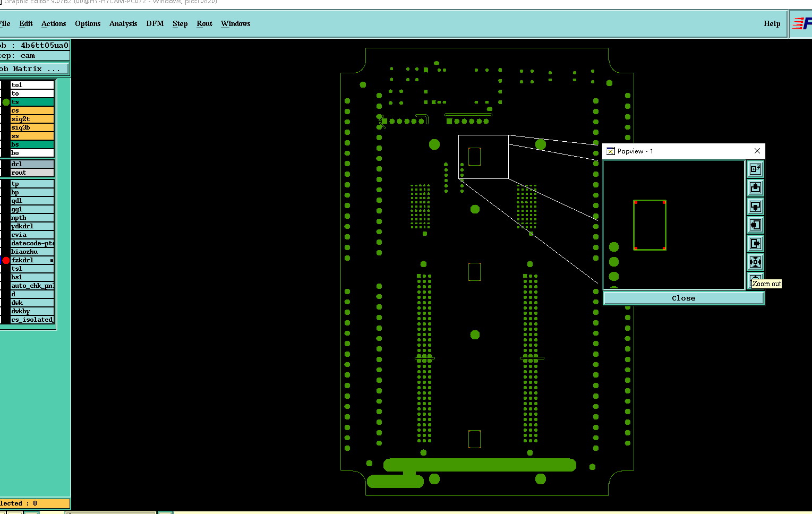The width and height of the screenshot is (812, 514).
Task: Toggle display of layer sig2t
Action: [x=32, y=119]
